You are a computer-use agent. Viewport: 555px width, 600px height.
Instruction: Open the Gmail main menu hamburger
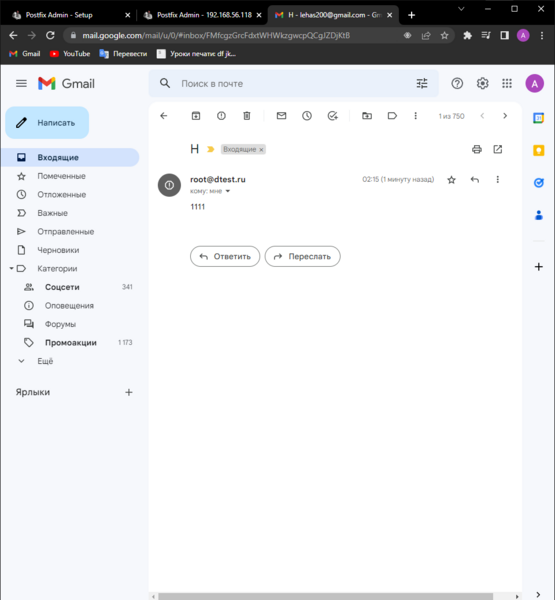coord(21,83)
